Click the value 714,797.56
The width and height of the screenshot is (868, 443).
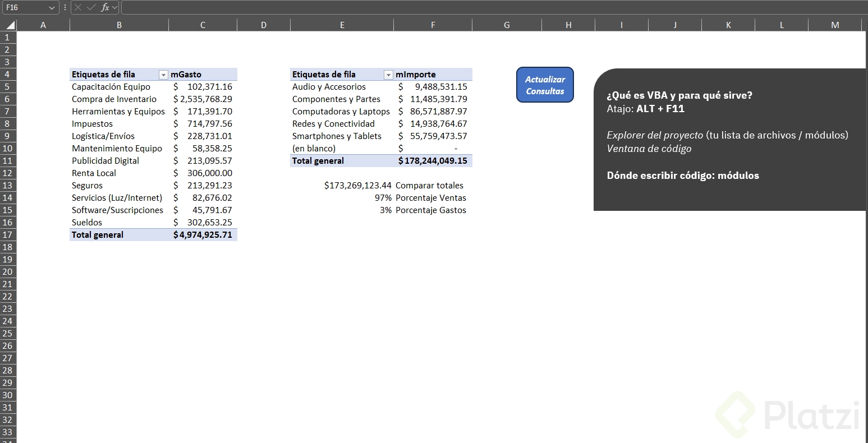[203, 124]
